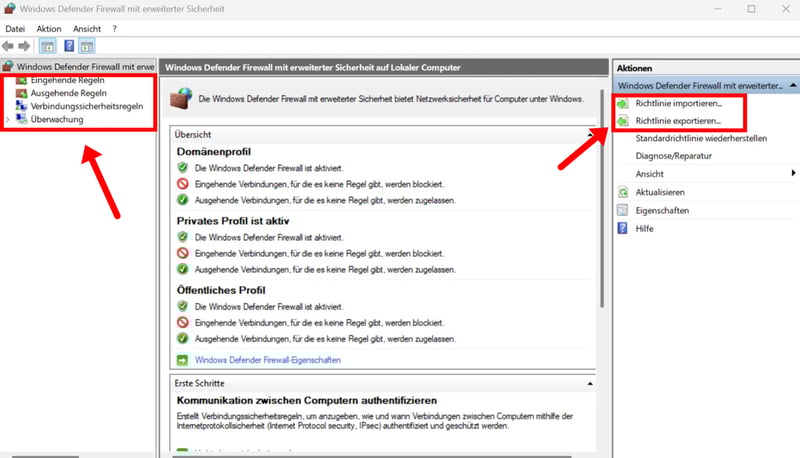Screen dimensions: 800x458
Task: Click the Öffentliches Profil heading
Action: [221, 291]
